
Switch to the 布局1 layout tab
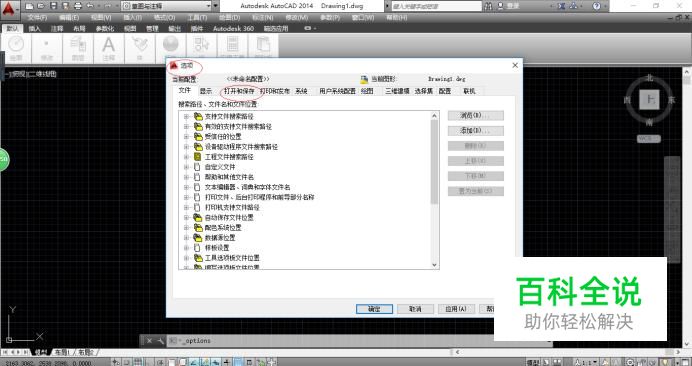63,352
